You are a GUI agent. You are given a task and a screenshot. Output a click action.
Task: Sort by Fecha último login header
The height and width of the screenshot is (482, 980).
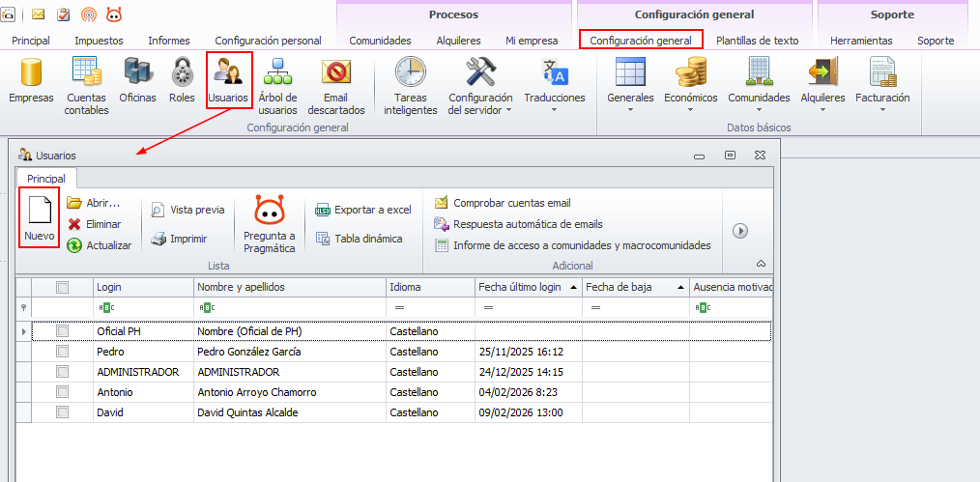click(528, 287)
